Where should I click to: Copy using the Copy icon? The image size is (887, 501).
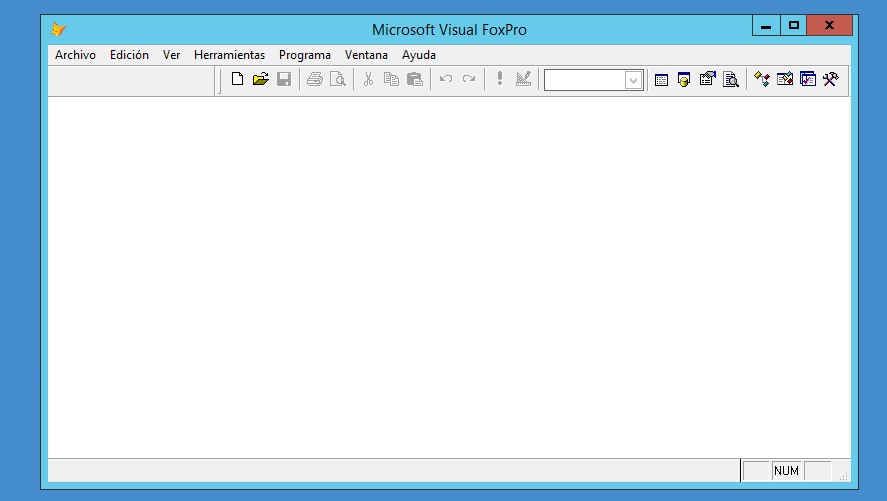[x=391, y=79]
